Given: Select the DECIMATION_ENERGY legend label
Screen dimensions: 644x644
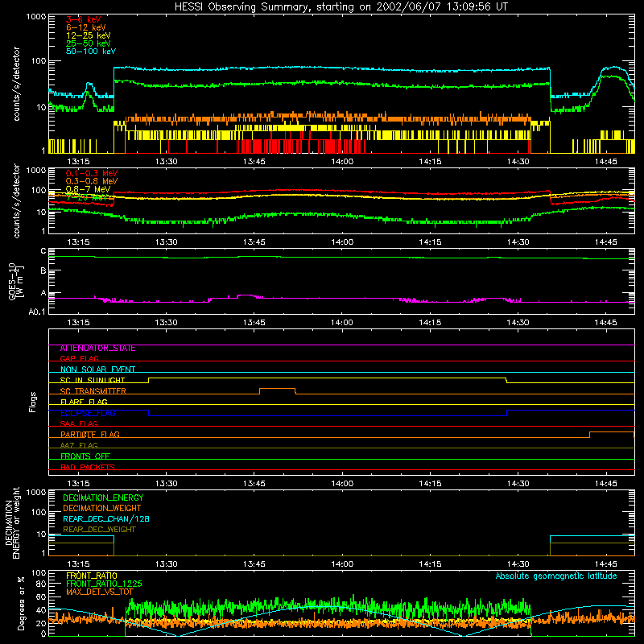Looking at the screenshot, I should (x=103, y=497).
